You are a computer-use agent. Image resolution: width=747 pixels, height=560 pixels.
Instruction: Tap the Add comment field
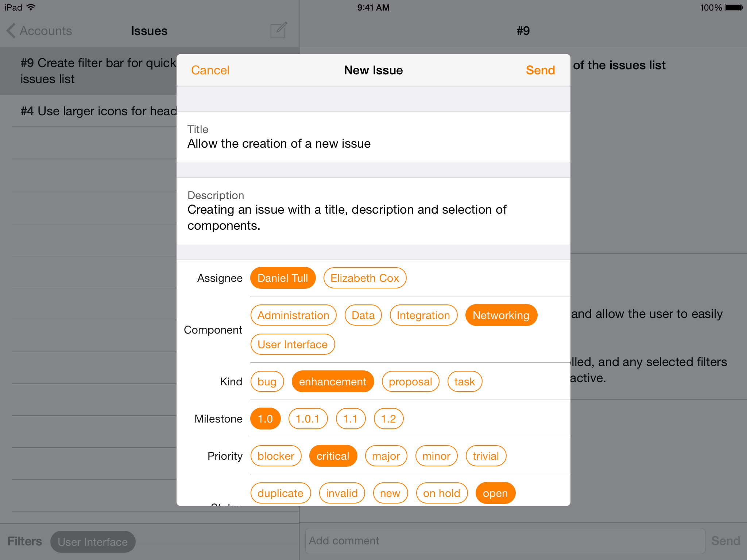point(505,541)
